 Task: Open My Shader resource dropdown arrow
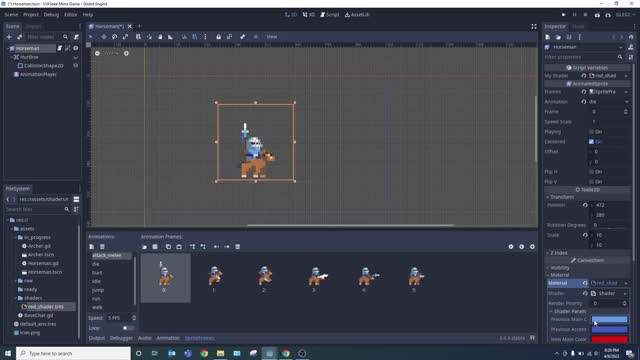point(626,76)
